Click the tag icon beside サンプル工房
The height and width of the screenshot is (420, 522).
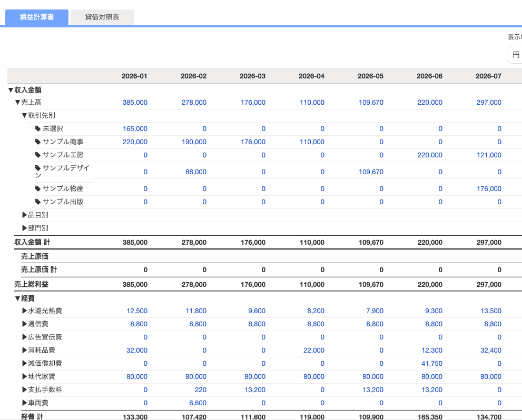[37, 155]
